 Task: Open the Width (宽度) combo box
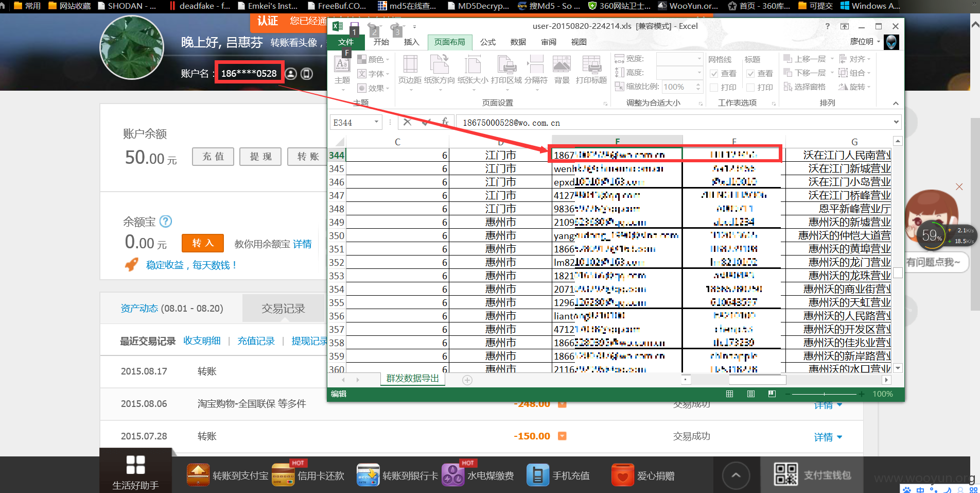click(x=679, y=59)
